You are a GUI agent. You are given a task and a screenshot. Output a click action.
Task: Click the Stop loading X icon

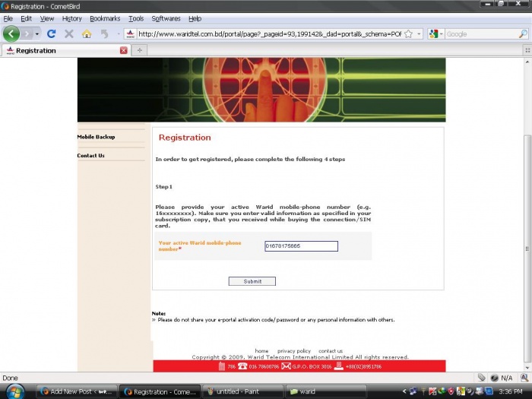(x=69, y=34)
